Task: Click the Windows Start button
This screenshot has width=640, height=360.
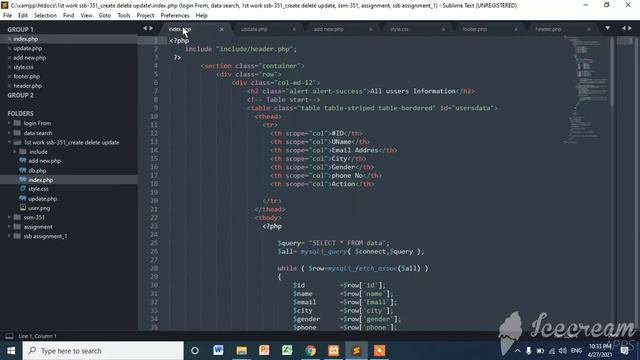Action: click(11, 351)
